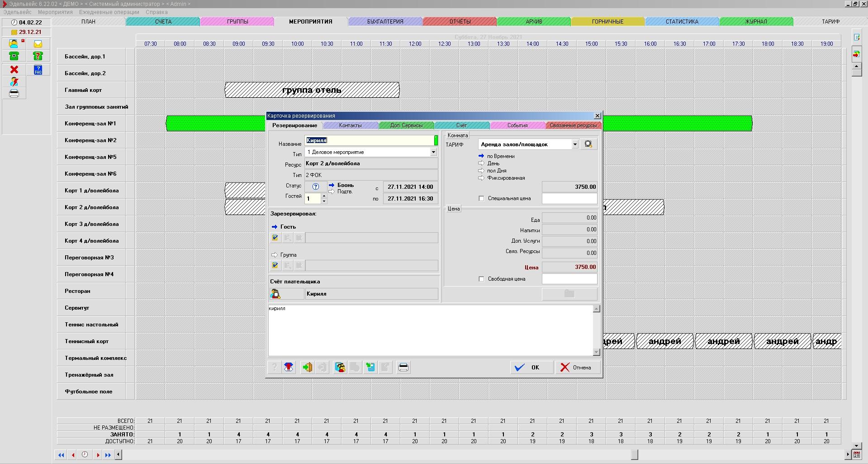Open tariff search magnifier icon
The width and height of the screenshot is (868, 464).
588,144
